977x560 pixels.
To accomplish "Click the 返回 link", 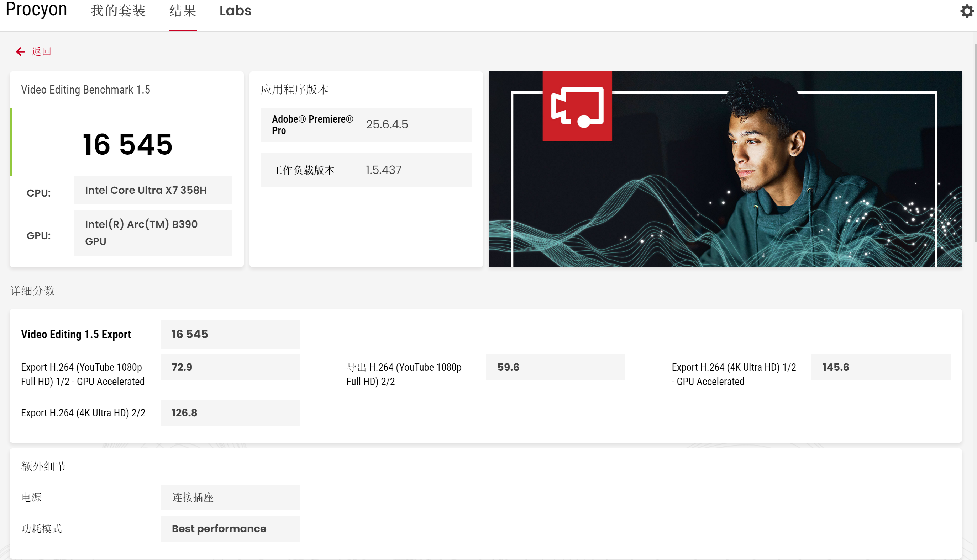I will click(x=41, y=52).
